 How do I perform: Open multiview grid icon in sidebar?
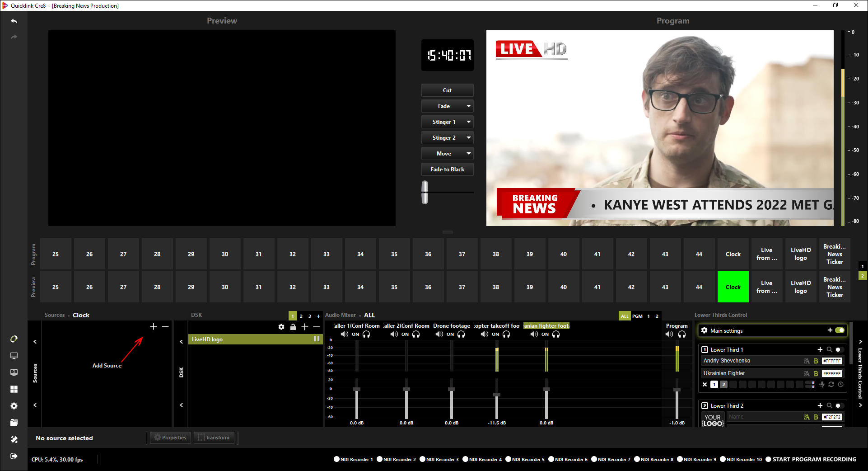click(14, 389)
